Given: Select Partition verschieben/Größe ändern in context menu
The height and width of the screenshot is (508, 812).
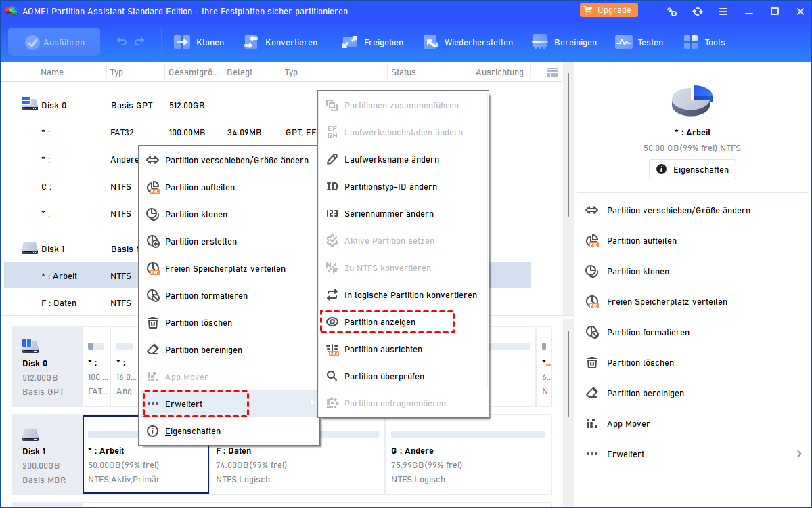Looking at the screenshot, I should [229, 161].
